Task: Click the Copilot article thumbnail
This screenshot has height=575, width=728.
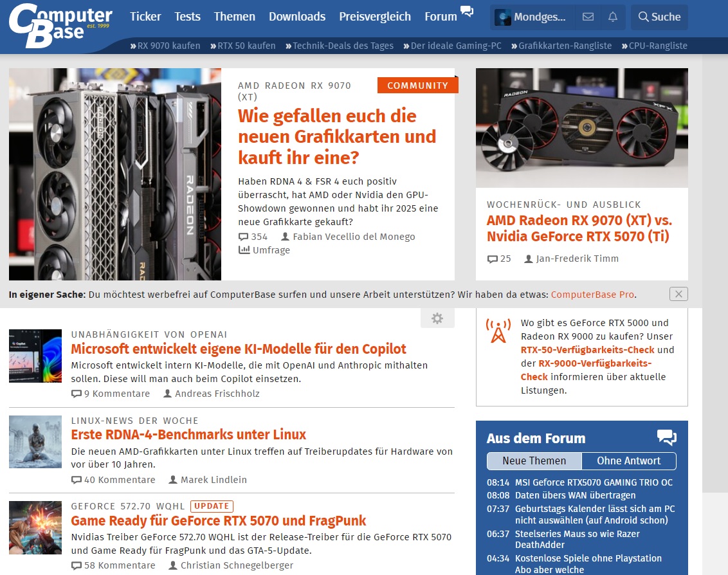Action: 35,356
